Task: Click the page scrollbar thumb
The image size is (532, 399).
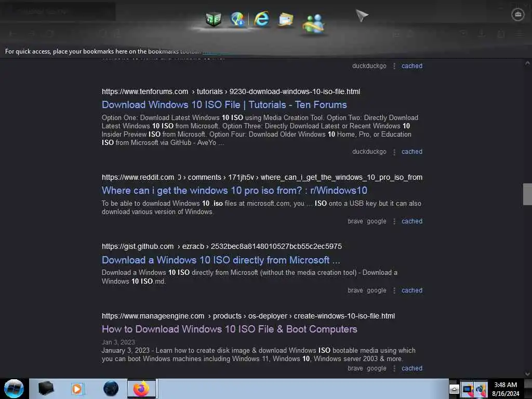Action: (527, 194)
